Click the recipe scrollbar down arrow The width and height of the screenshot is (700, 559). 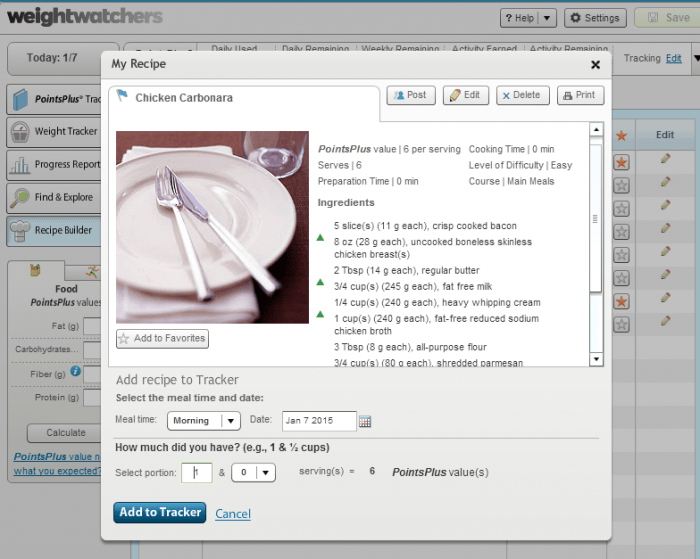coord(596,359)
